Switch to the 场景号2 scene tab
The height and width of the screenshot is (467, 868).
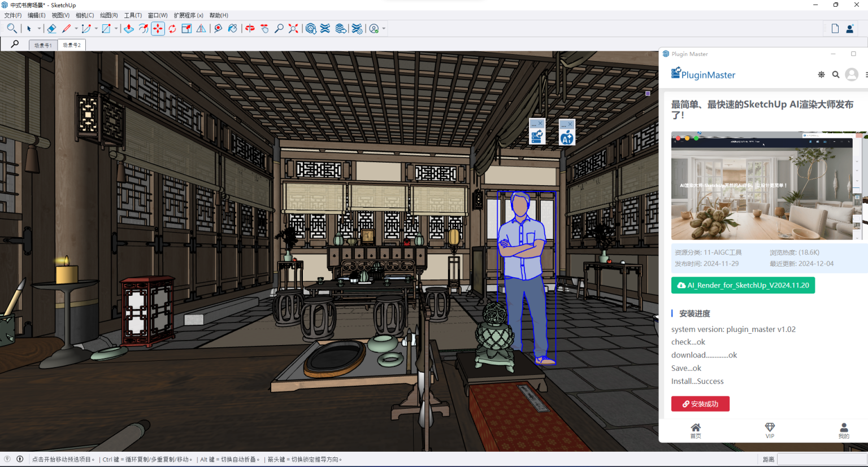71,44
